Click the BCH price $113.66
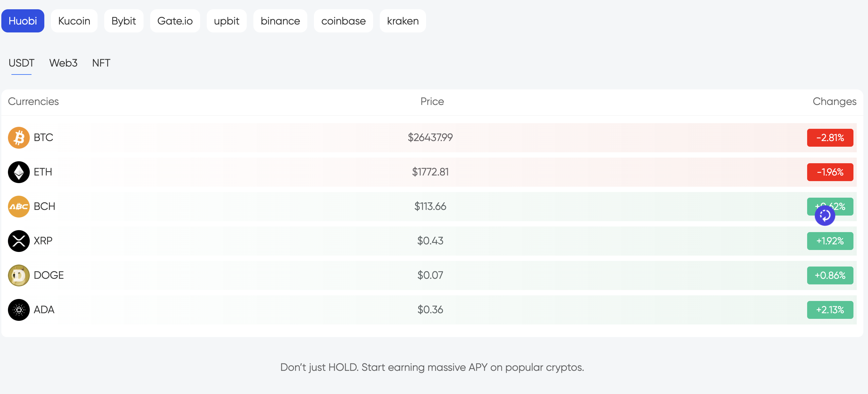This screenshot has width=868, height=394. click(430, 207)
